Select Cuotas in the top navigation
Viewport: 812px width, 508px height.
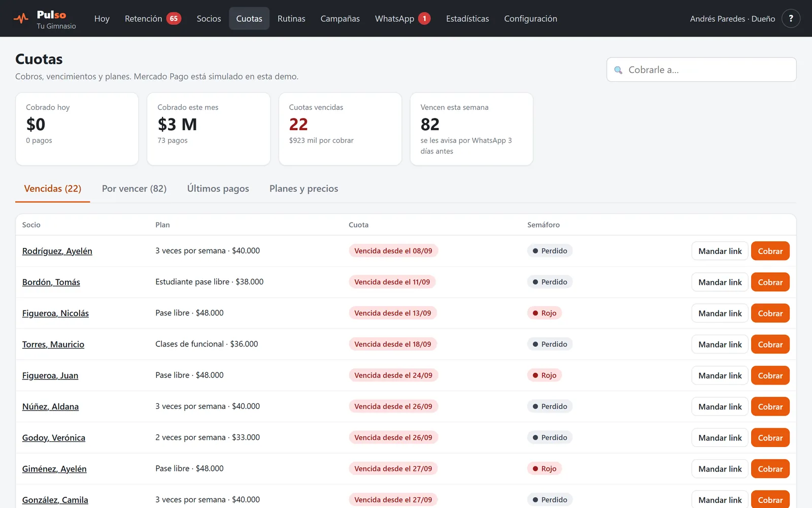coord(249,18)
